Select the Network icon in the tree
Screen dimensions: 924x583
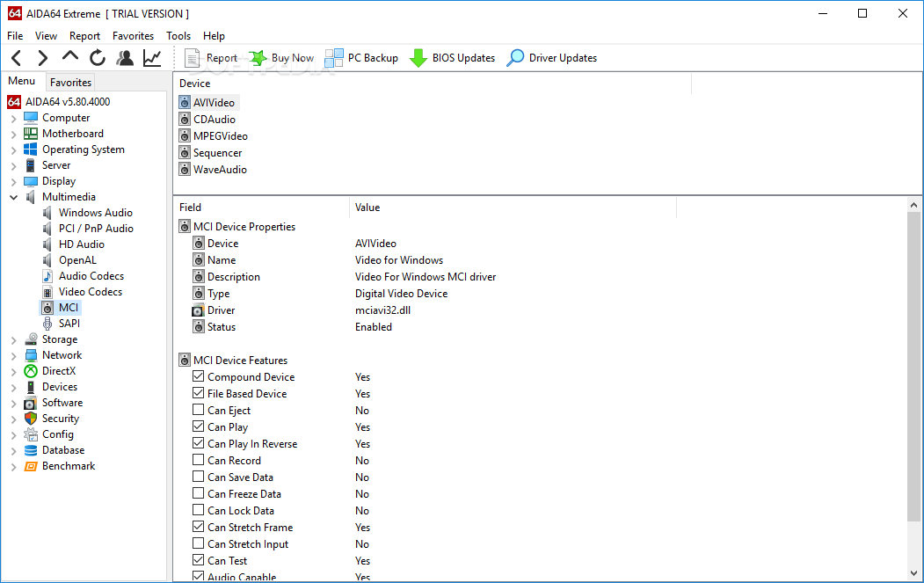point(31,355)
